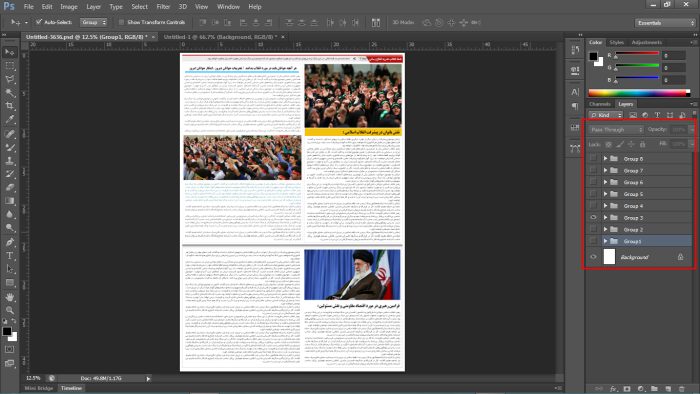Select the Brush tool

click(9, 147)
